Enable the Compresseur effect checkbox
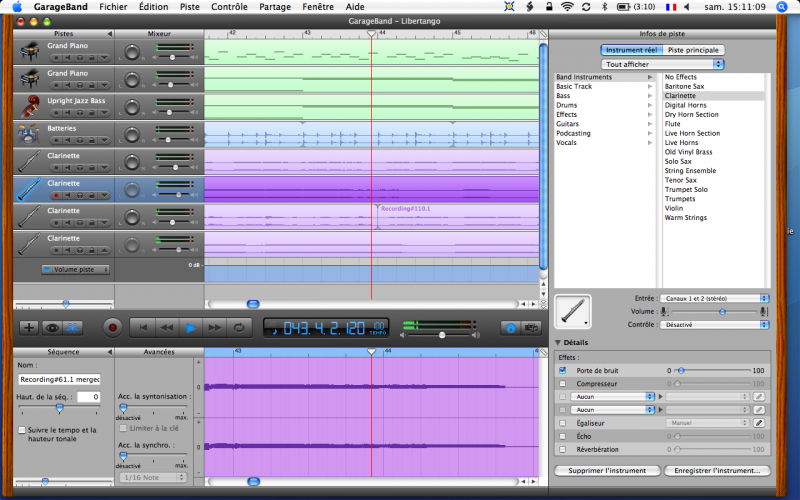This screenshot has height=500, width=800. pos(562,384)
